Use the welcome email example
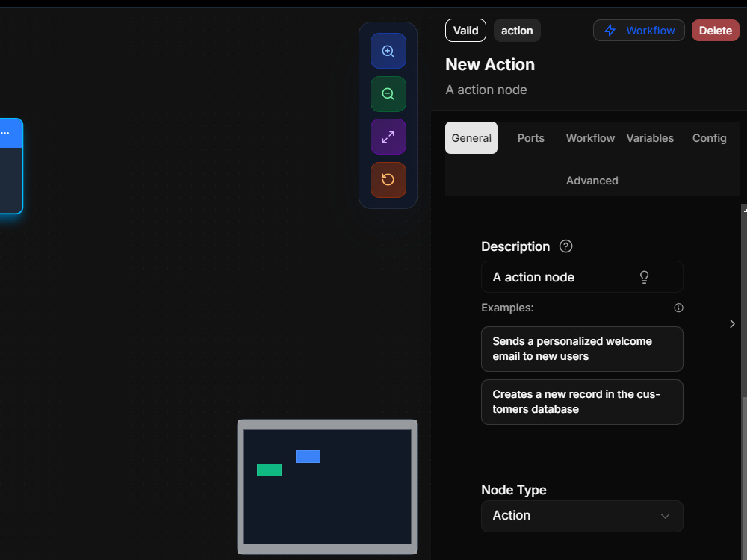Image resolution: width=747 pixels, height=560 pixels. pyautogui.click(x=582, y=349)
